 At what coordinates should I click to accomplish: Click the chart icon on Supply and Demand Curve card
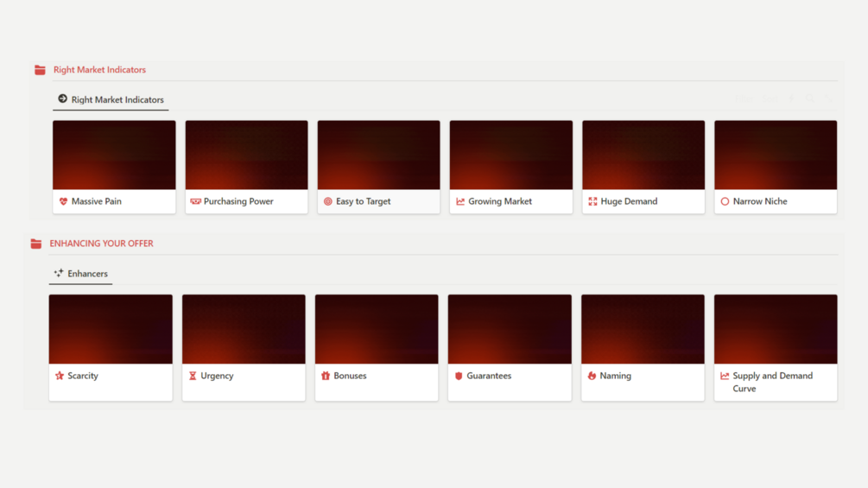(725, 376)
